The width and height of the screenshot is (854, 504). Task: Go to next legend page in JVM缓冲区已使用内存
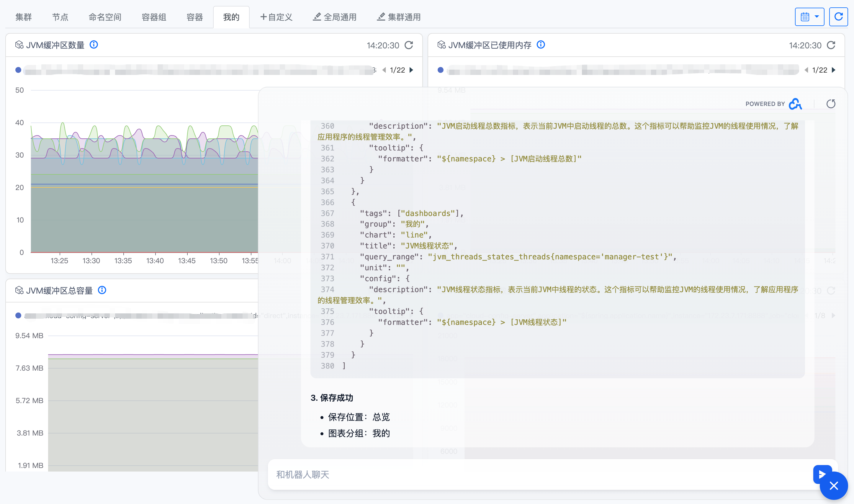[834, 70]
